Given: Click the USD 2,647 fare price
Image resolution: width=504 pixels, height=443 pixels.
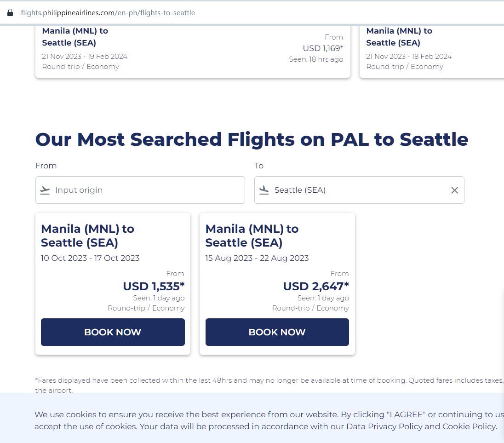Looking at the screenshot, I should [316, 286].
